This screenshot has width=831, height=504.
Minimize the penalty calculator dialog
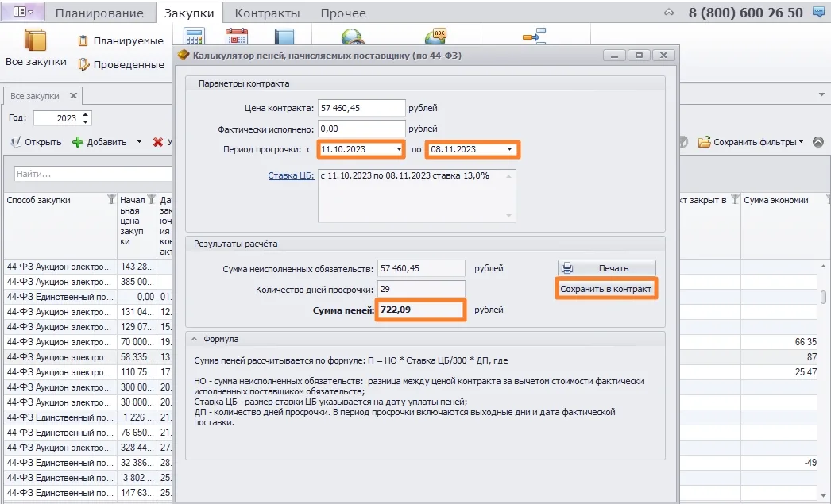614,55
